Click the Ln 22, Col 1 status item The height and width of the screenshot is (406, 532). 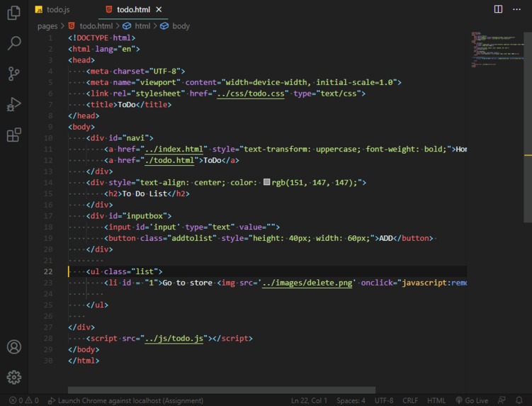309,400
